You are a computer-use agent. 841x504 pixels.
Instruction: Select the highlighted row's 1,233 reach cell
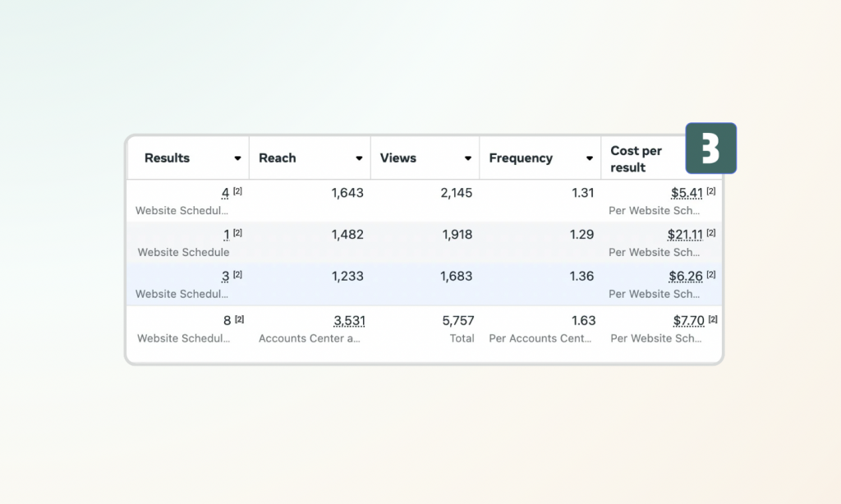[x=347, y=277]
